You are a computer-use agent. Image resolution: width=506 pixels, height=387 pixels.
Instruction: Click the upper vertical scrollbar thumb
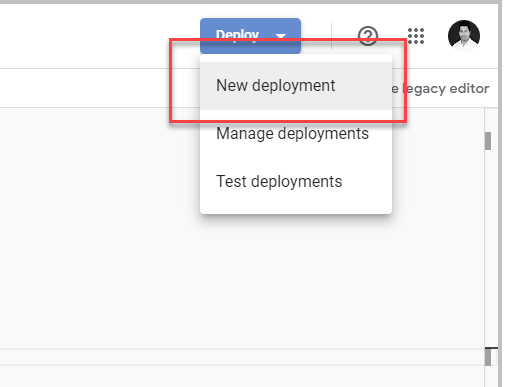(x=488, y=141)
